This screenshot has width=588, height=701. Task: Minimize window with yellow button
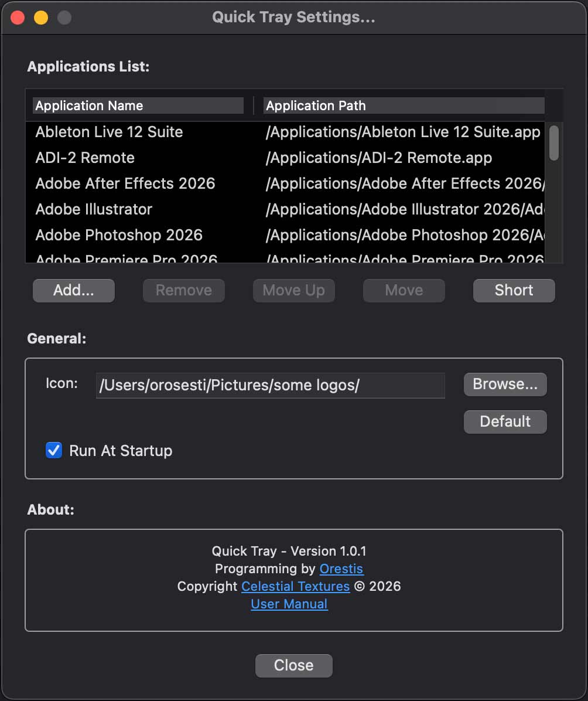[41, 18]
